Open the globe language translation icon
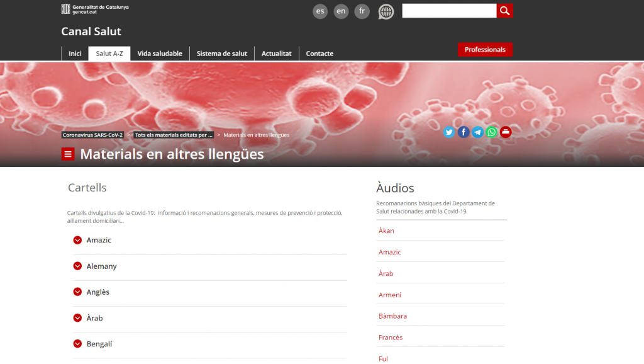644x364 pixels. point(386,11)
